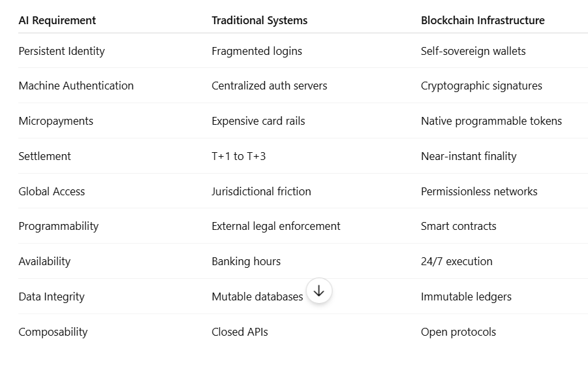Click the Composability row label

tap(54, 332)
